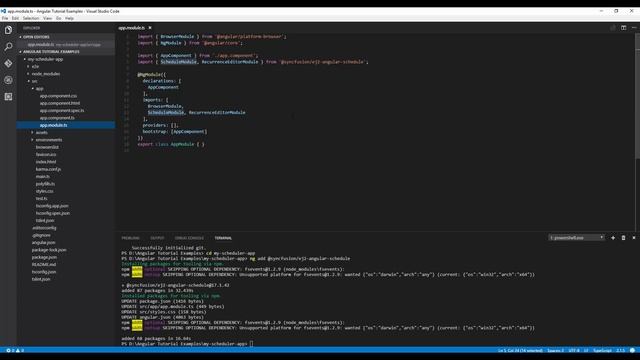Split the editor to the side
This screenshot has height=360, width=640.
[x=623, y=28]
